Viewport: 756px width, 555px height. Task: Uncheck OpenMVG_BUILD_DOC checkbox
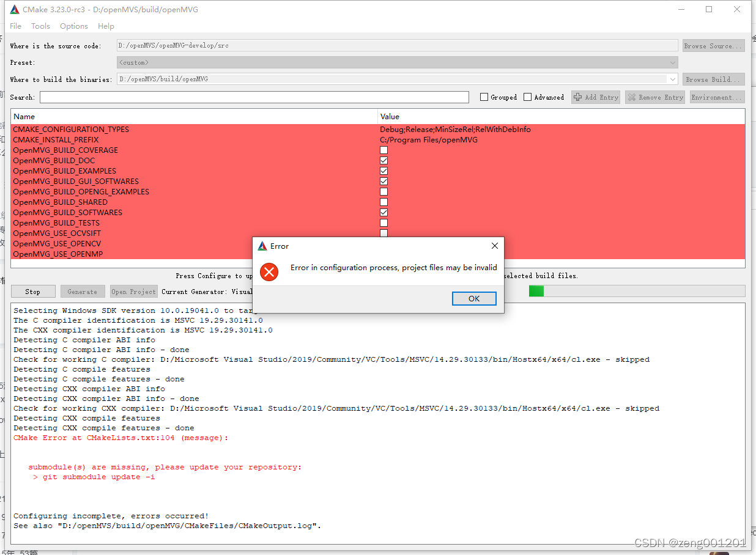pos(384,161)
